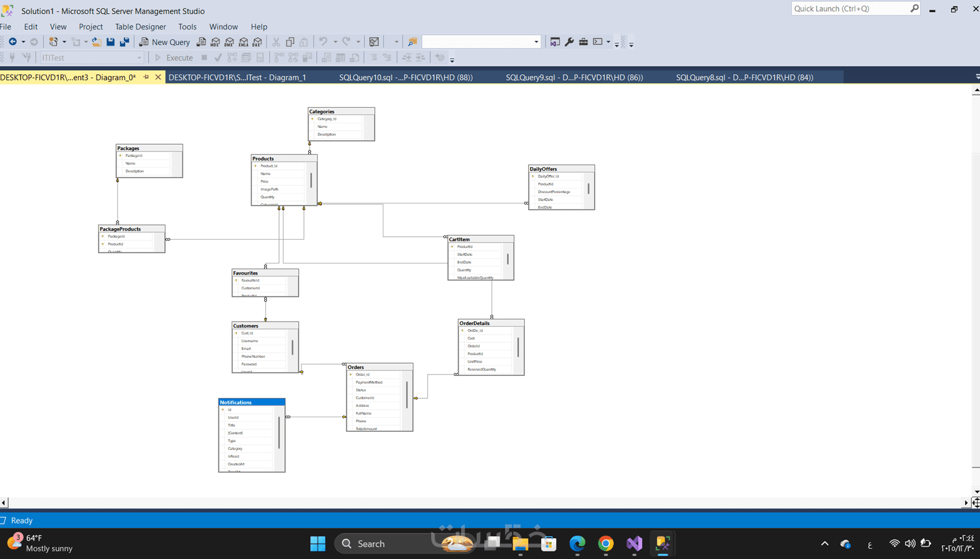Open the volume control in system tray
The height and width of the screenshot is (559, 980).
910,543
